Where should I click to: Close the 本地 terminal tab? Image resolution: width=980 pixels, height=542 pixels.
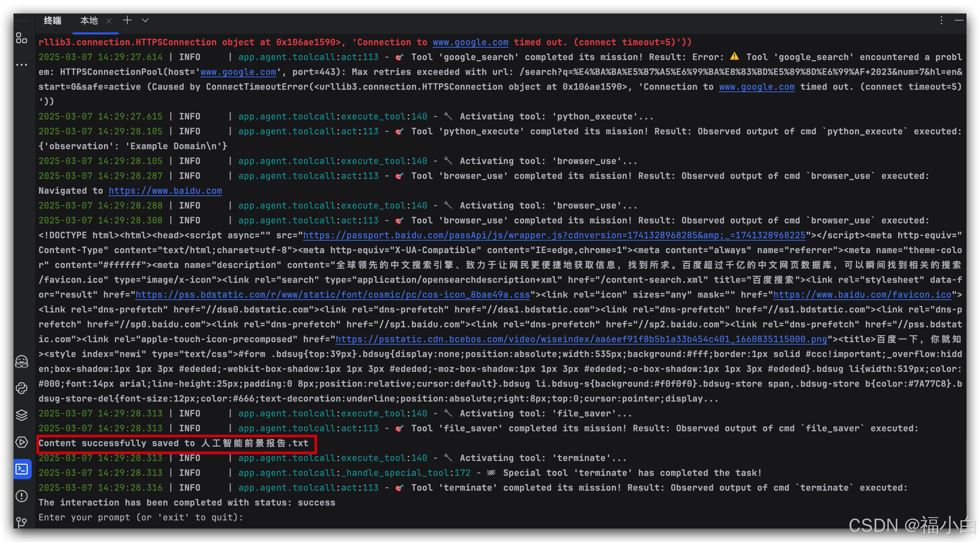(x=109, y=21)
